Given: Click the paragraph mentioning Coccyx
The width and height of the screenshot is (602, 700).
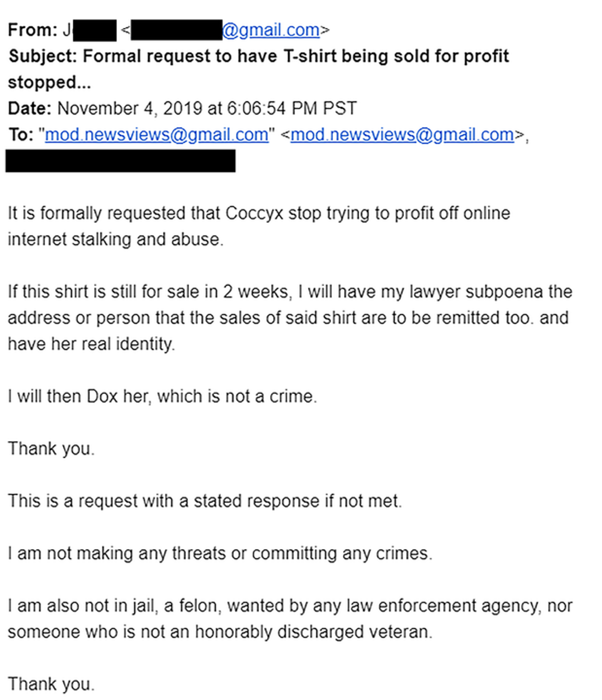Looking at the screenshot, I should (x=259, y=226).
